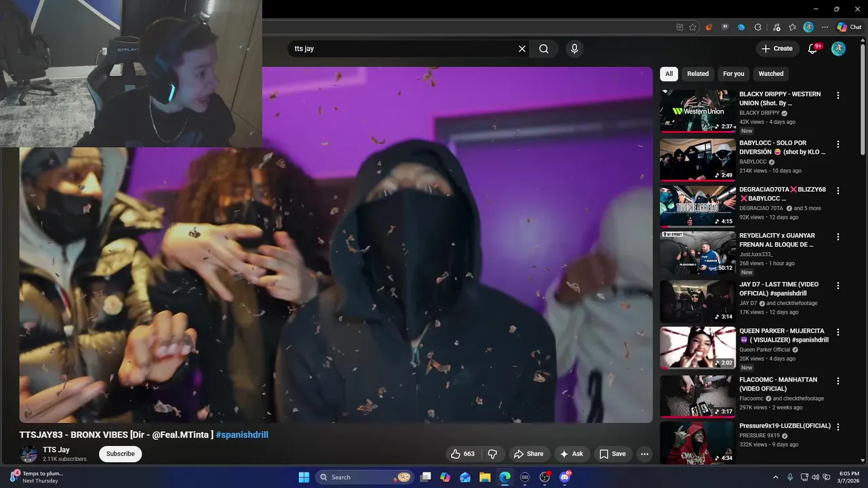
Task: Click the address bar apps icon
Action: [x=679, y=27]
